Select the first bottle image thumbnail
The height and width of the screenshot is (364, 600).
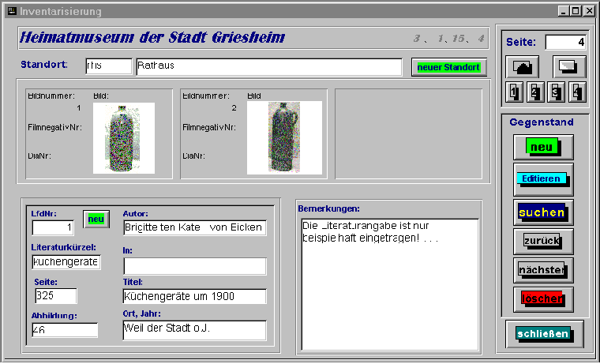coord(123,137)
